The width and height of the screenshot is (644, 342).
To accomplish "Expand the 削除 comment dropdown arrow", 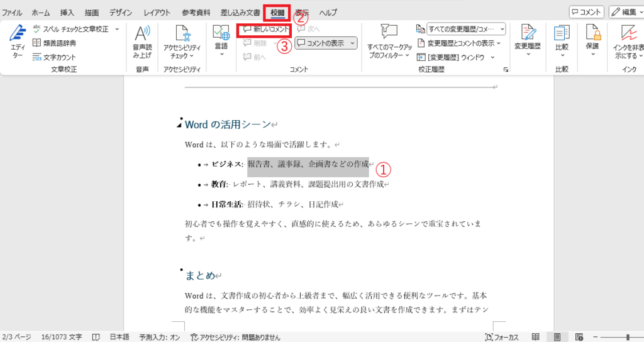I will (x=275, y=43).
